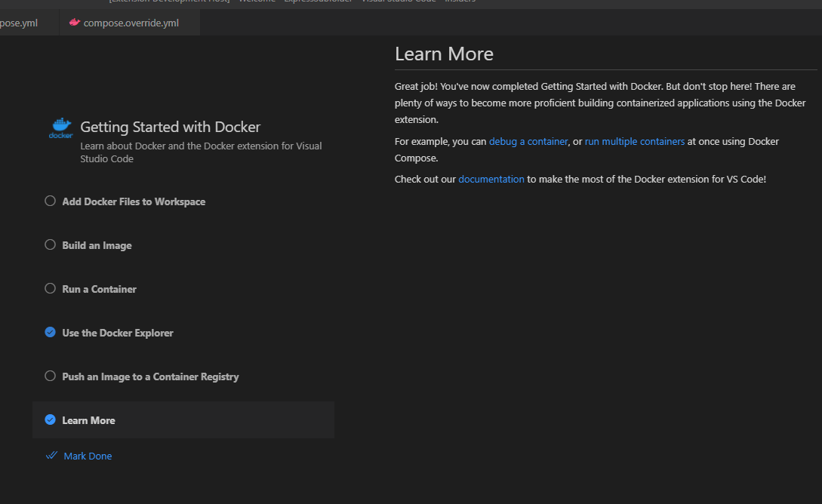Viewport: 822px width, 504px height.
Task: Click the Learn about Docker description text
Action: pyautogui.click(x=201, y=152)
